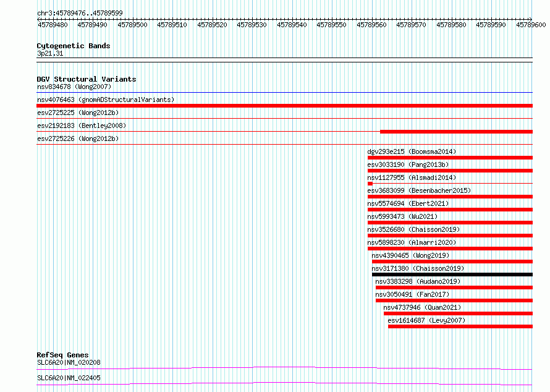Screen dimensions: 550x392
Task: Open variant nsv4390465 (Wong2019)
Action: click(x=410, y=256)
